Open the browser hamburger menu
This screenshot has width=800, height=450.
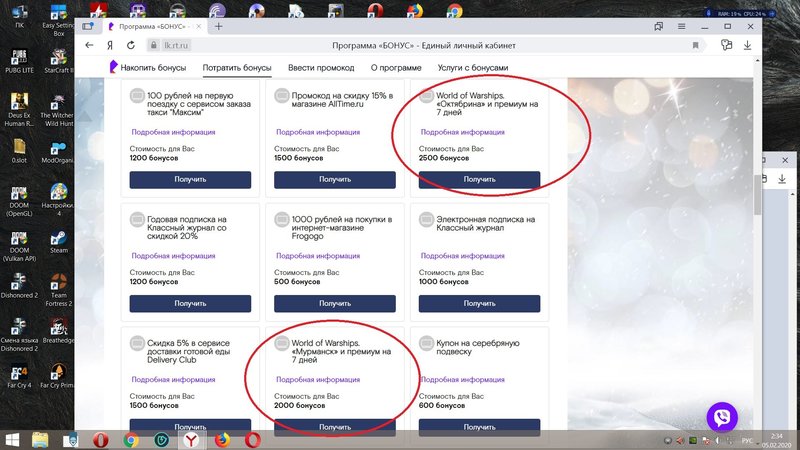tap(682, 27)
